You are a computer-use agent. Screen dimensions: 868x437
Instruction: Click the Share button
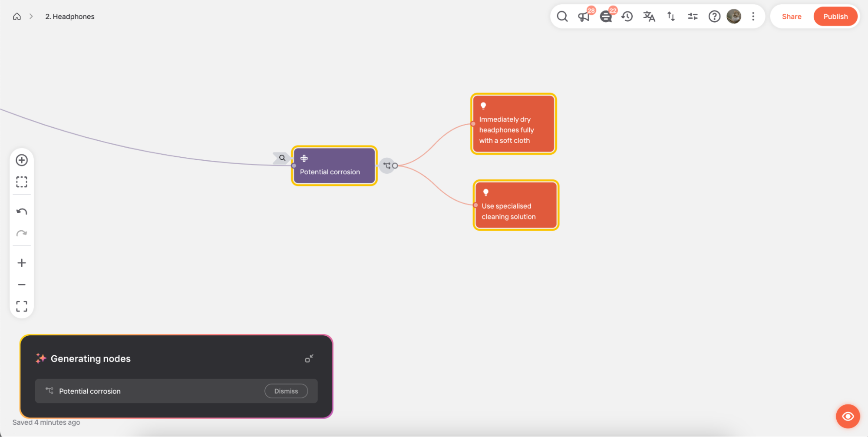792,17
